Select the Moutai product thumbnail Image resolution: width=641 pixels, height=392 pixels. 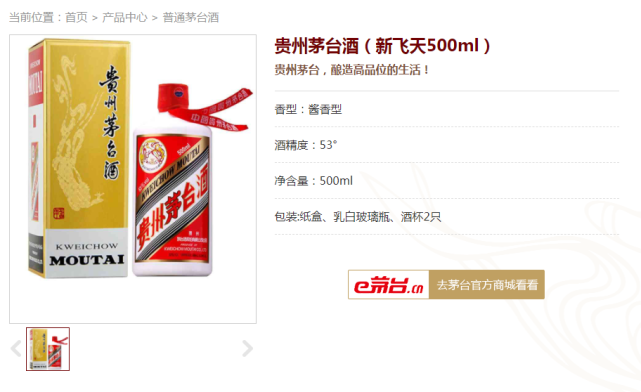48,349
